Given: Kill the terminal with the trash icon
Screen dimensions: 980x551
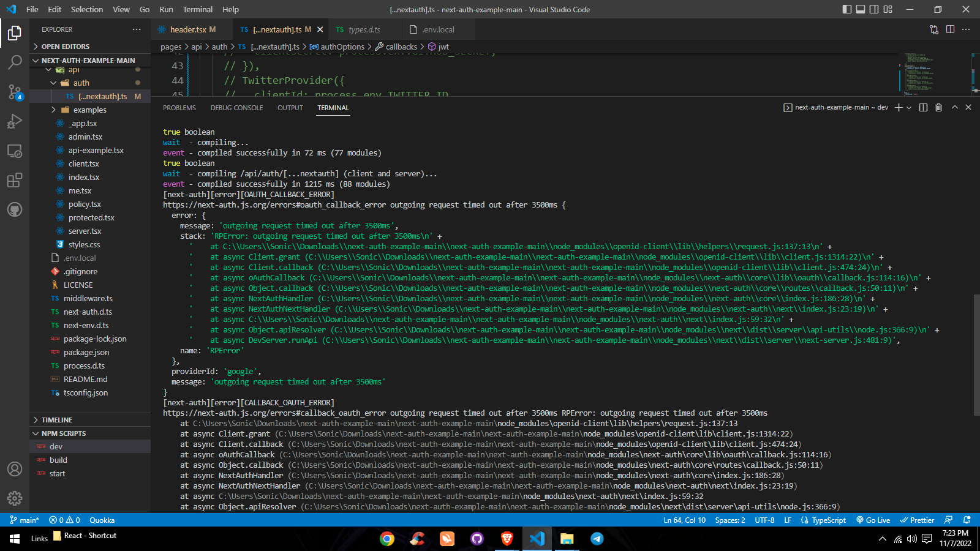Looking at the screenshot, I should click(x=939, y=107).
